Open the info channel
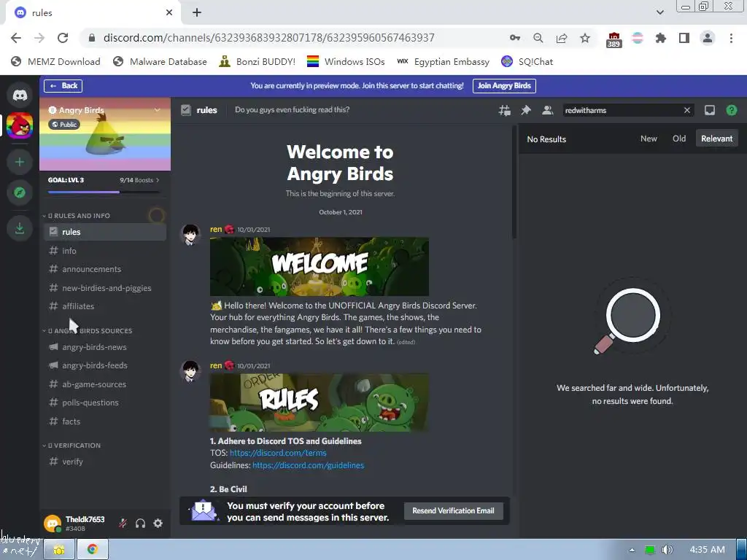747x560 pixels. pos(105,251)
